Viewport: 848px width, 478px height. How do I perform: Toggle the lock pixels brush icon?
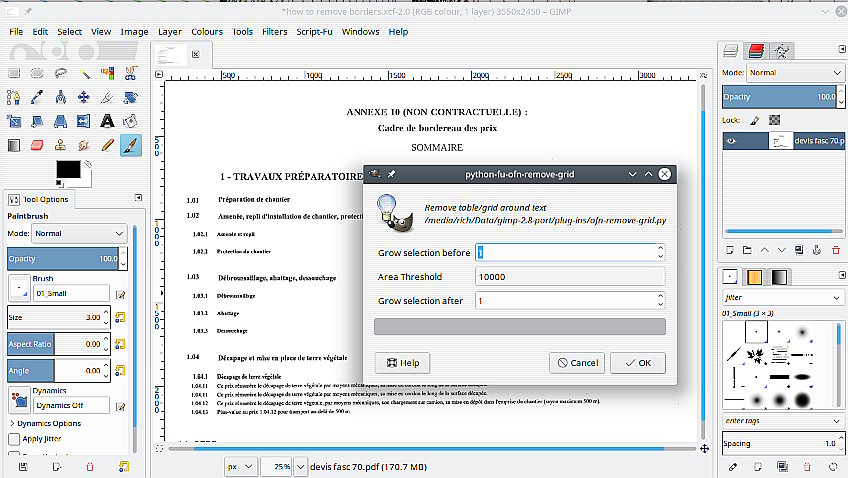coord(755,120)
